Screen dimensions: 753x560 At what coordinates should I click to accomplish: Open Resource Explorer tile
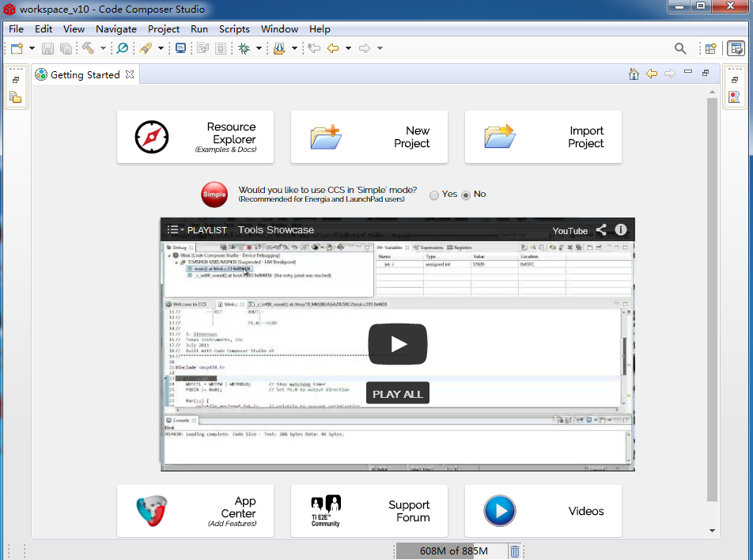195,137
